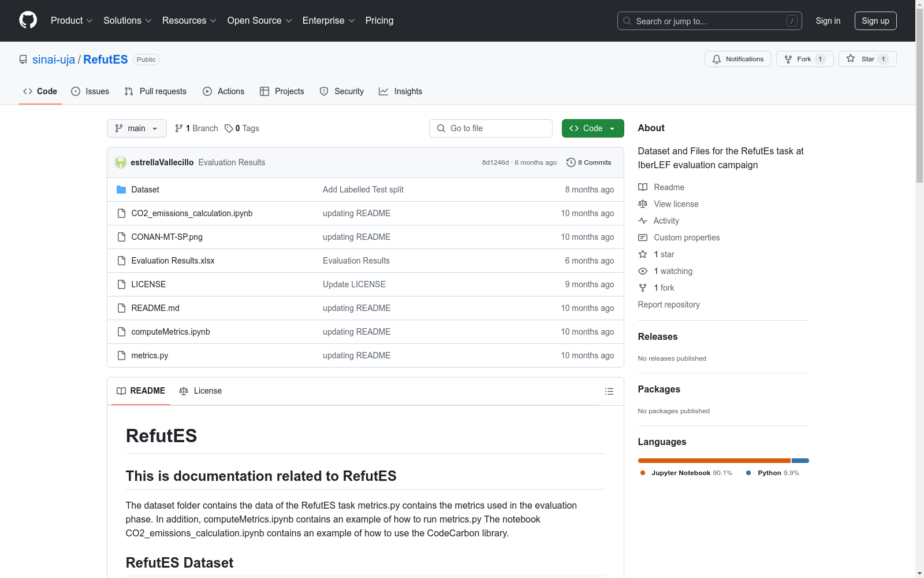The height and width of the screenshot is (578, 924).
Task: Open the Projects tab
Action: coord(282,91)
